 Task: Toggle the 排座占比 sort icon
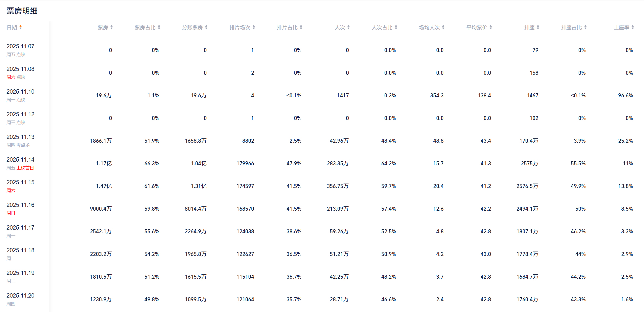[x=586, y=27]
